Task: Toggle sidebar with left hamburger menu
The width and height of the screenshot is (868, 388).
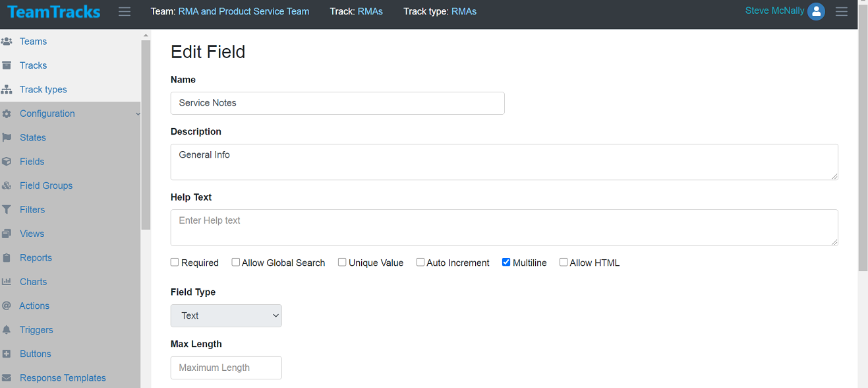Action: tap(125, 11)
